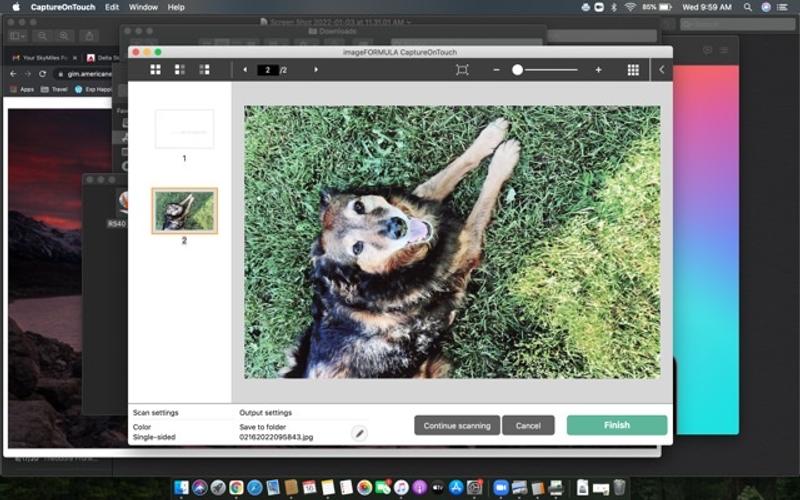The height and width of the screenshot is (500, 800).
Task: Click the Chrome back arrow in the browser window
Action: [13, 74]
